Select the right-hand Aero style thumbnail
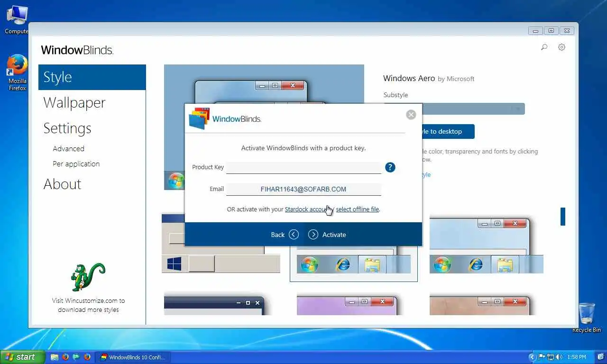 (487, 245)
